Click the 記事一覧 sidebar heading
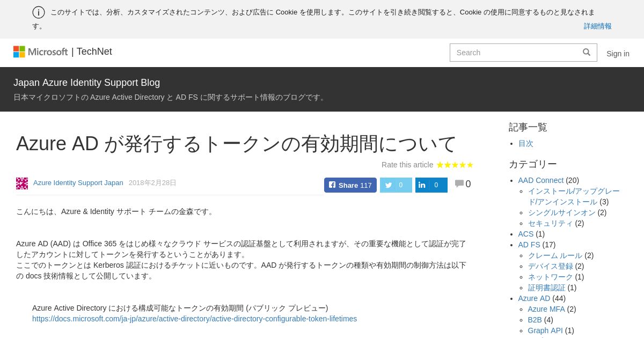644x338 pixels. [x=528, y=127]
